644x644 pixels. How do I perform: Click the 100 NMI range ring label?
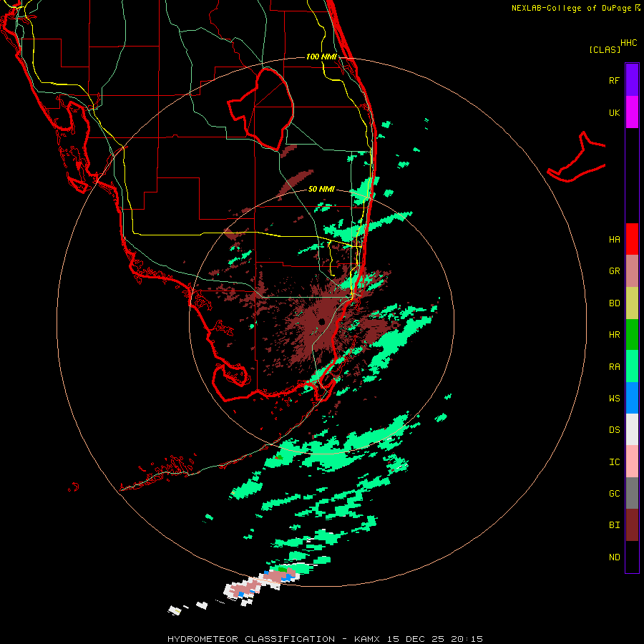321,57
